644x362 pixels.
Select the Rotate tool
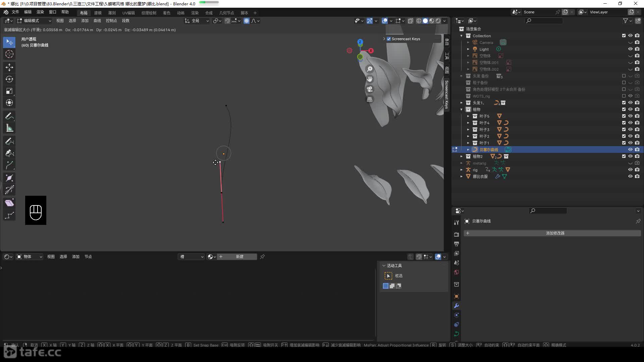[x=9, y=79]
